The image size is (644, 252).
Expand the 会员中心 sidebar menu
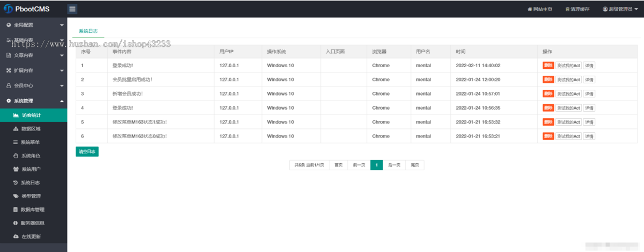[33, 85]
